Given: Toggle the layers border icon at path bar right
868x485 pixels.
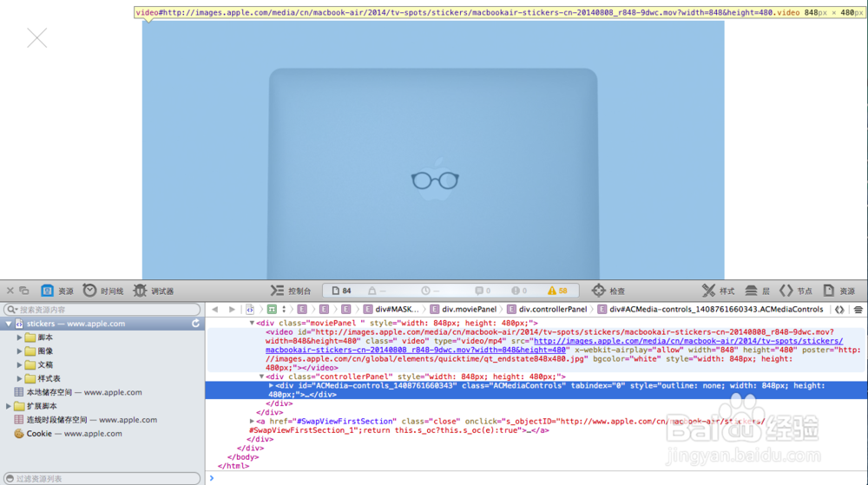Looking at the screenshot, I should pos(858,310).
